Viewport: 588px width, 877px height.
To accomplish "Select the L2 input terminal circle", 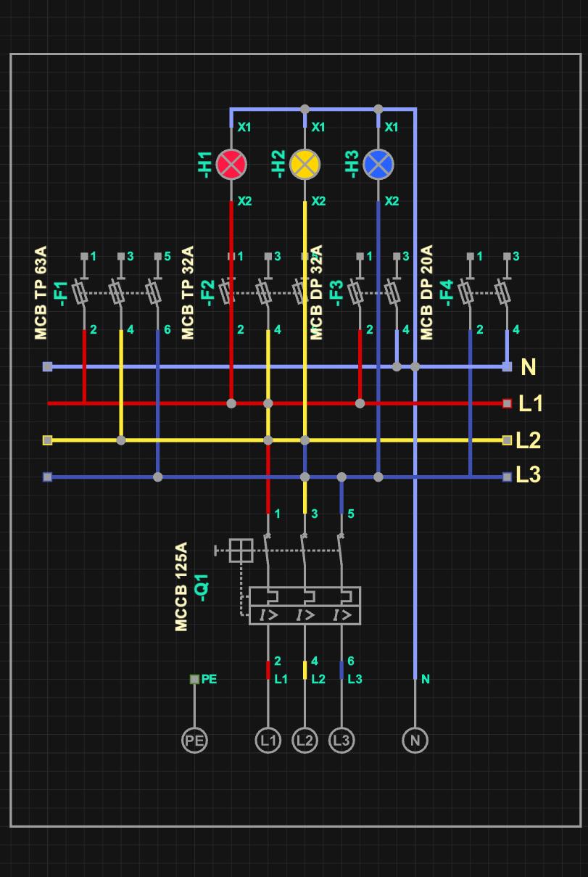I will click(x=305, y=740).
